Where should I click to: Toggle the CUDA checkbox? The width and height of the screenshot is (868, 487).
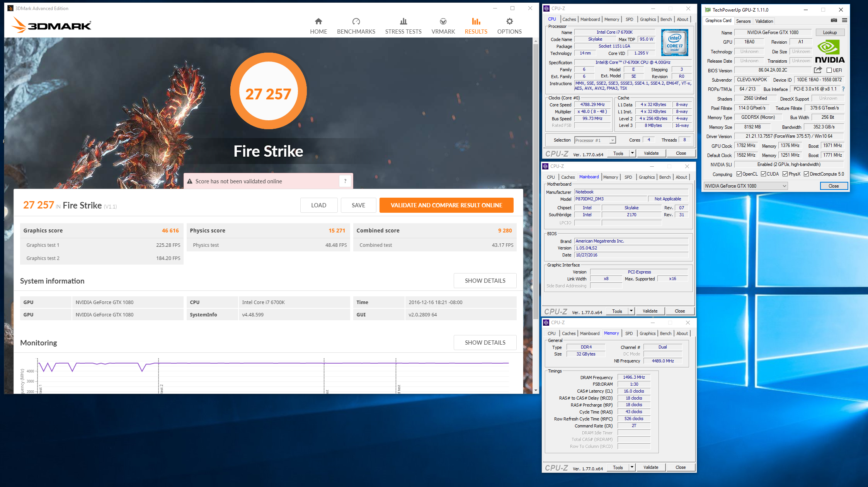(x=763, y=174)
